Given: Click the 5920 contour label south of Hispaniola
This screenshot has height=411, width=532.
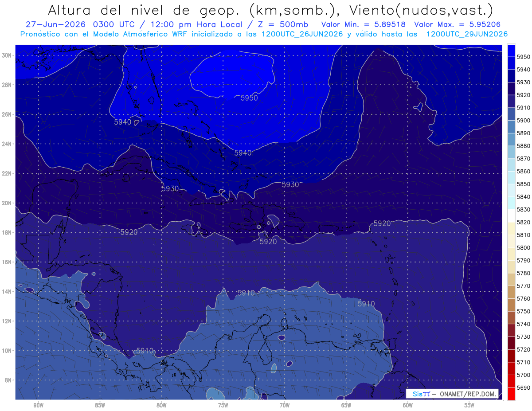Looking at the screenshot, I should pos(268,242).
